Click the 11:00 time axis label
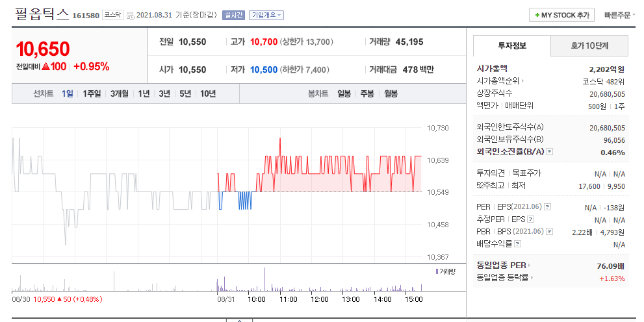This screenshot has height=322, width=644. coord(289,299)
